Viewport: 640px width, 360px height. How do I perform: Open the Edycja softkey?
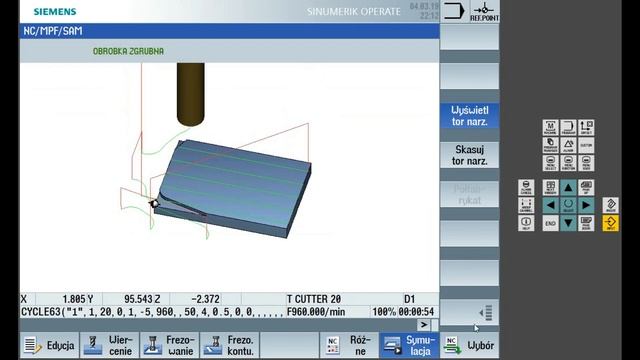click(x=49, y=345)
